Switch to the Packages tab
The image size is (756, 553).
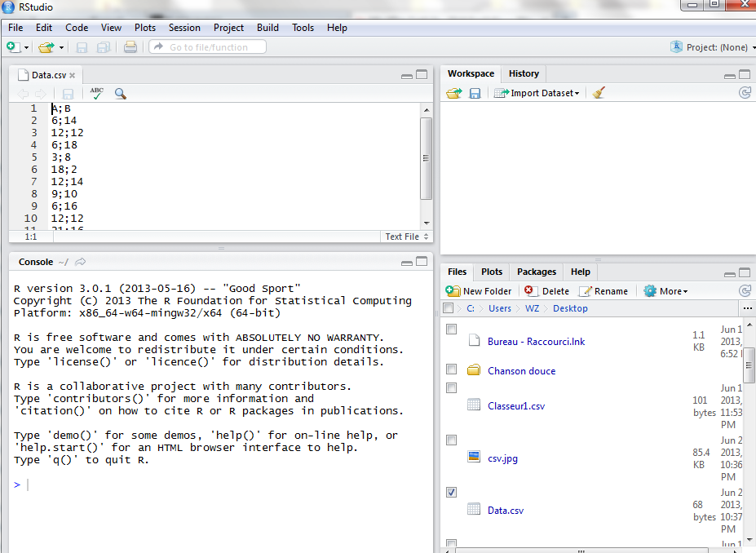click(x=537, y=272)
